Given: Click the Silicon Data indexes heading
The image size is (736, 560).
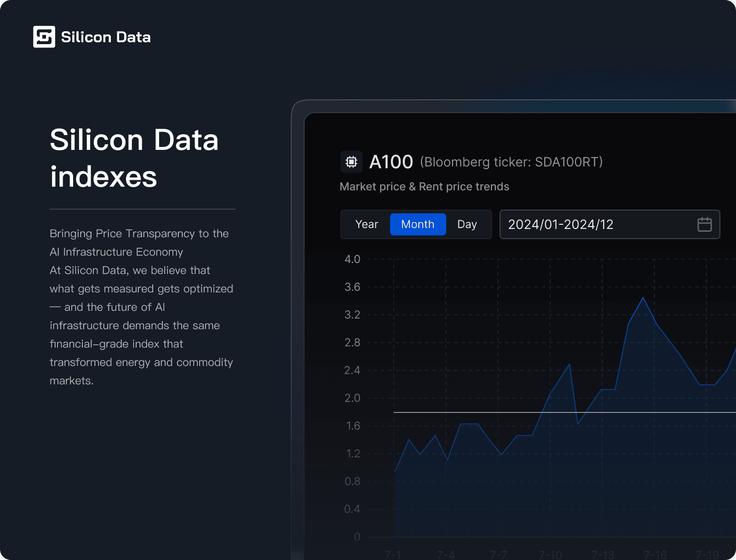Looking at the screenshot, I should 134,158.
